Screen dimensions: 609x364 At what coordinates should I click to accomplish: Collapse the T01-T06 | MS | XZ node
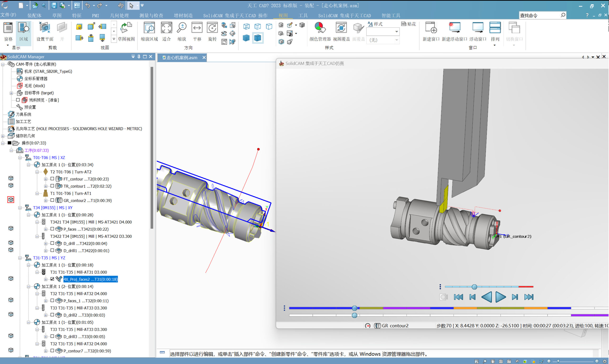coord(20,157)
